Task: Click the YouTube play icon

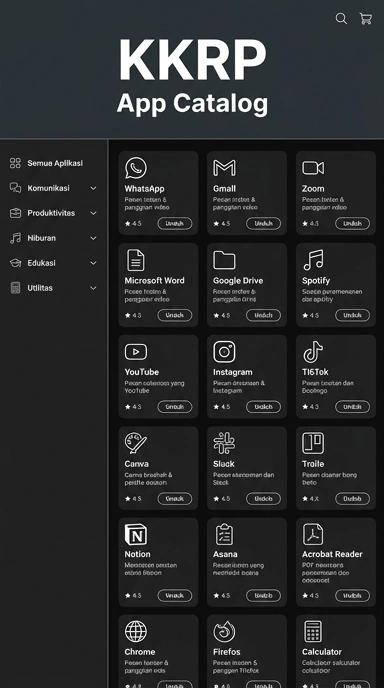Action: (136, 351)
